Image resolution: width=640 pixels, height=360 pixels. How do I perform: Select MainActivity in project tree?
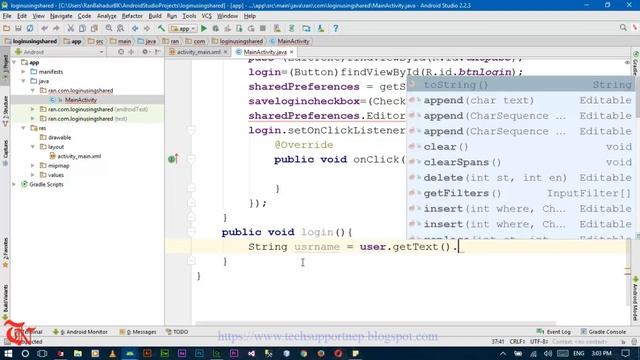coord(80,100)
